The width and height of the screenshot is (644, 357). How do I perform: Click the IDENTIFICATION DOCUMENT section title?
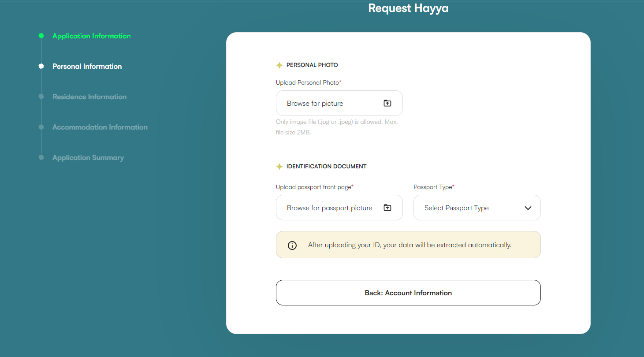(x=327, y=167)
